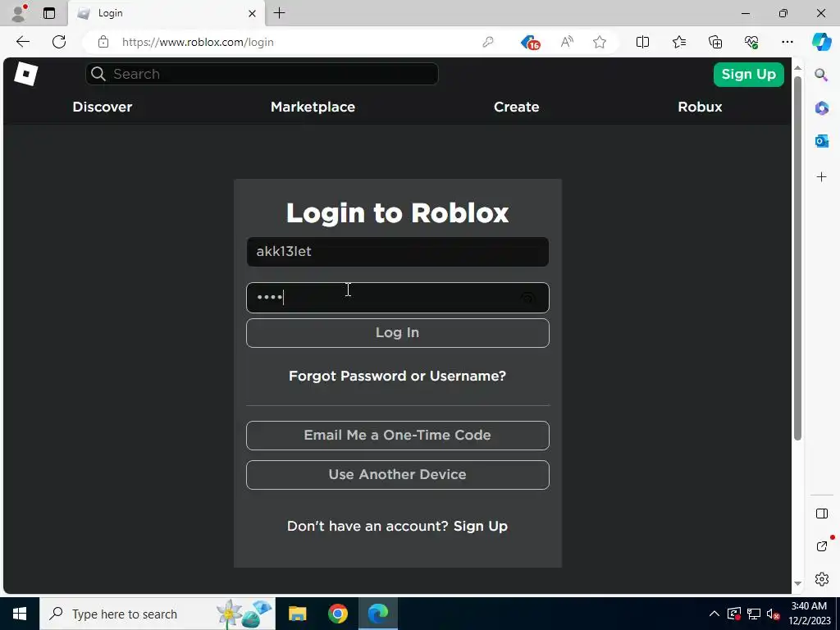The height and width of the screenshot is (630, 840).
Task: Toggle password visibility eye icon
Action: [527, 298]
